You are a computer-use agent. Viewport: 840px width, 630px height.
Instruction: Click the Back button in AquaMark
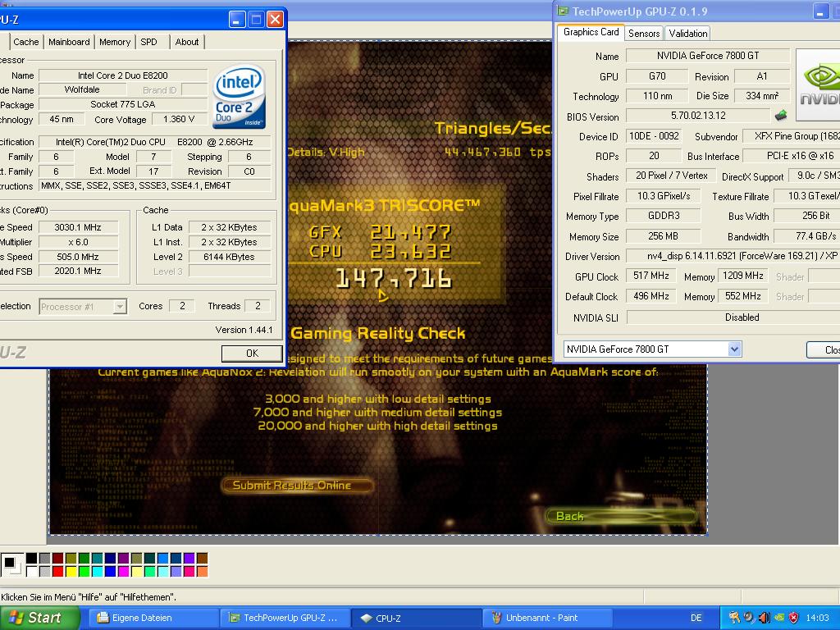(x=622, y=516)
